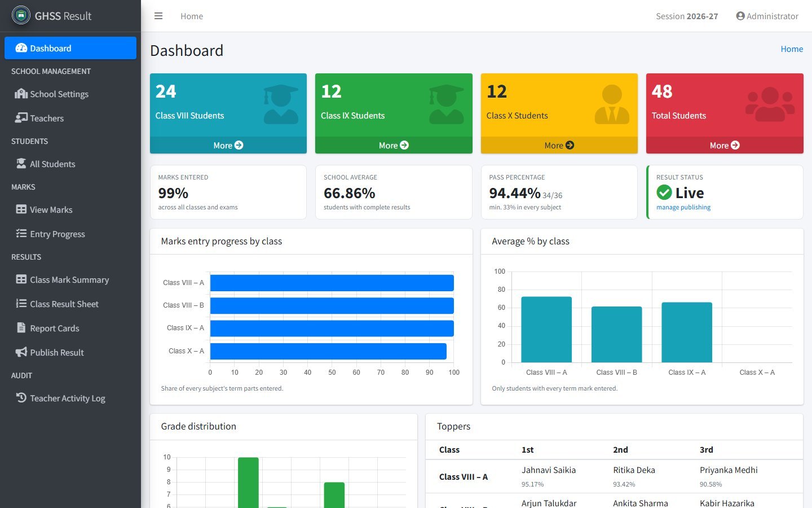Click the All Students graduate icon
This screenshot has height=508, width=812.
pyautogui.click(x=21, y=164)
